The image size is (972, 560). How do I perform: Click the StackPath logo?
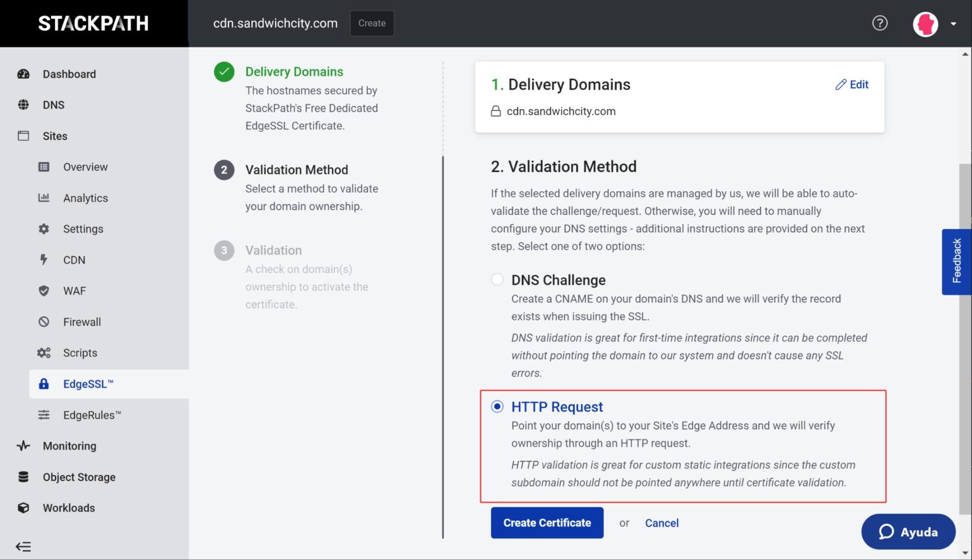click(x=93, y=23)
